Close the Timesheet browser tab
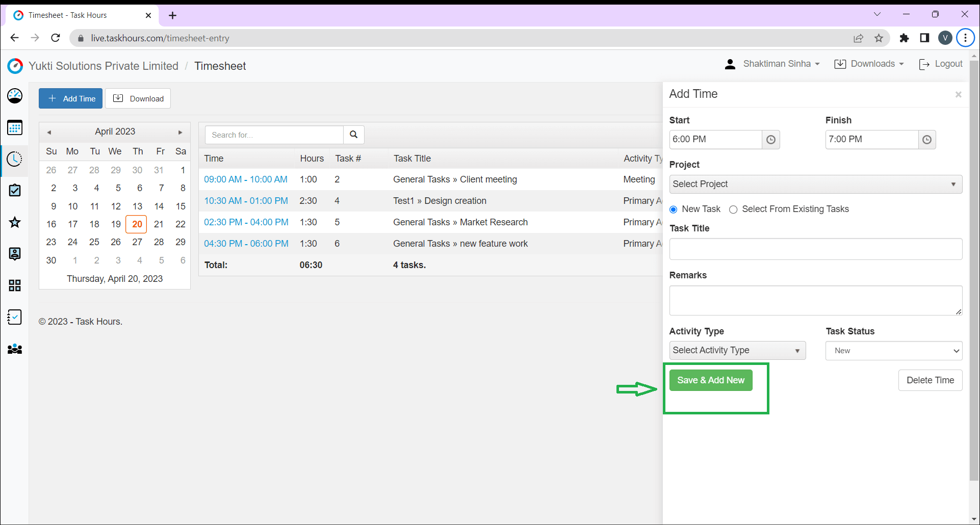 tap(148, 15)
